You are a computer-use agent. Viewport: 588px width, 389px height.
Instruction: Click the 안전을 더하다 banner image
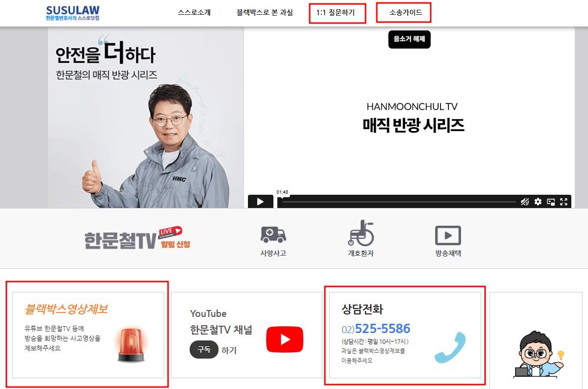pyautogui.click(x=146, y=117)
